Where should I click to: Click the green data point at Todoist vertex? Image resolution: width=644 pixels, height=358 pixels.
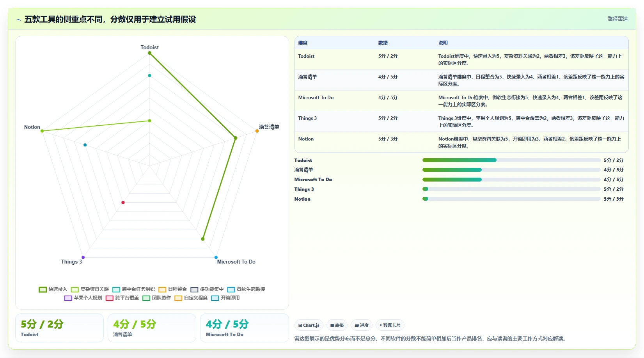coord(149,53)
